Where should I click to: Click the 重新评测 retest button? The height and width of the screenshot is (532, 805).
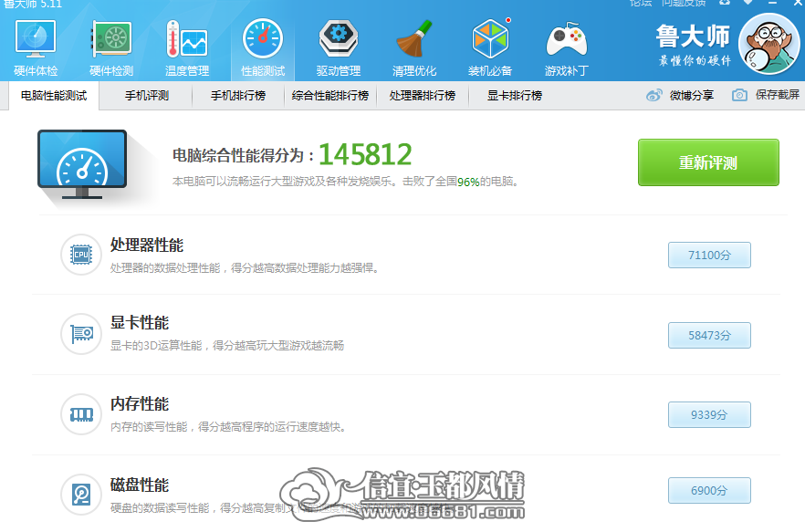pyautogui.click(x=708, y=162)
